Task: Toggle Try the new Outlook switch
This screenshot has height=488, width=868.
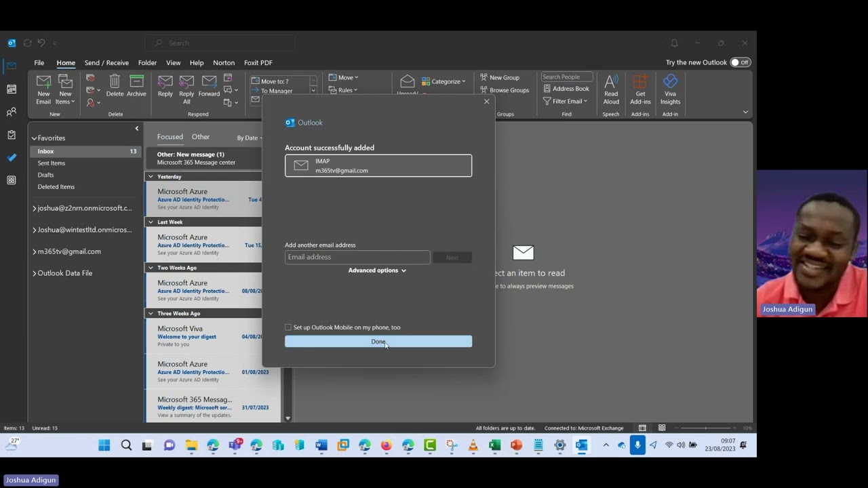Action: pos(740,62)
